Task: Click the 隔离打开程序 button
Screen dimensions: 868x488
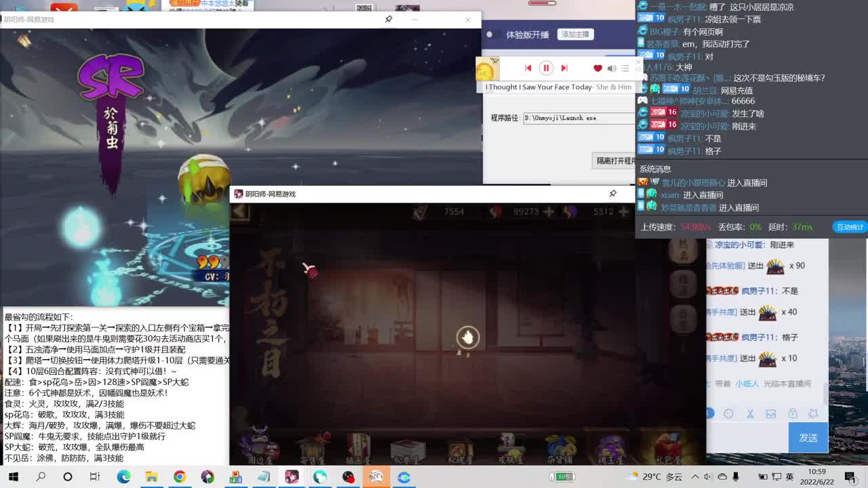Action: pos(614,161)
